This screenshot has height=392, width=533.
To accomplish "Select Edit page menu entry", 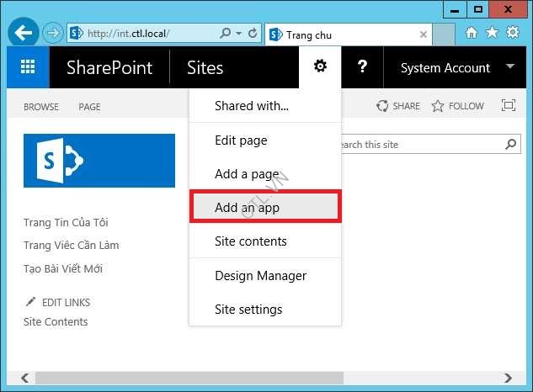I will (x=241, y=140).
